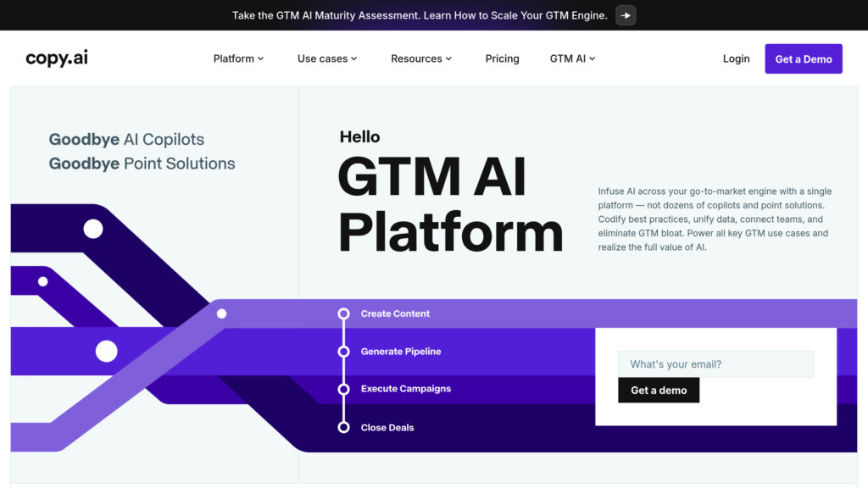
Task: Expand the Resources menu
Action: click(421, 58)
